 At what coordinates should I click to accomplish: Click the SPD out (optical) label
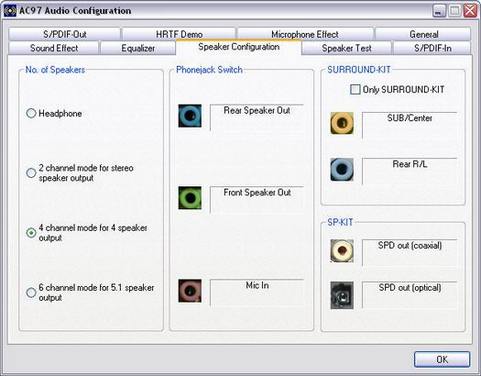click(409, 295)
